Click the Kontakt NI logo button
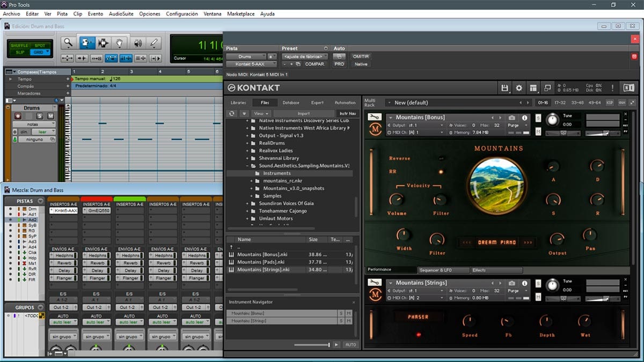644x362 pixels. click(x=628, y=88)
